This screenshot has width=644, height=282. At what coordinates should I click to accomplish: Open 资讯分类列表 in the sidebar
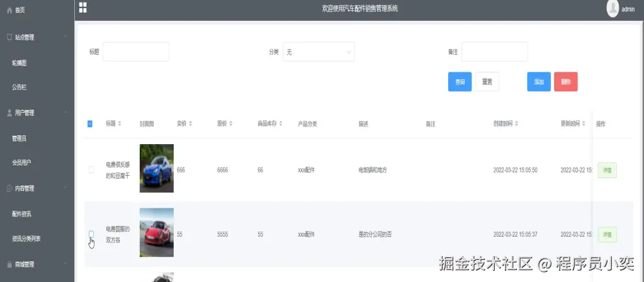click(26, 239)
